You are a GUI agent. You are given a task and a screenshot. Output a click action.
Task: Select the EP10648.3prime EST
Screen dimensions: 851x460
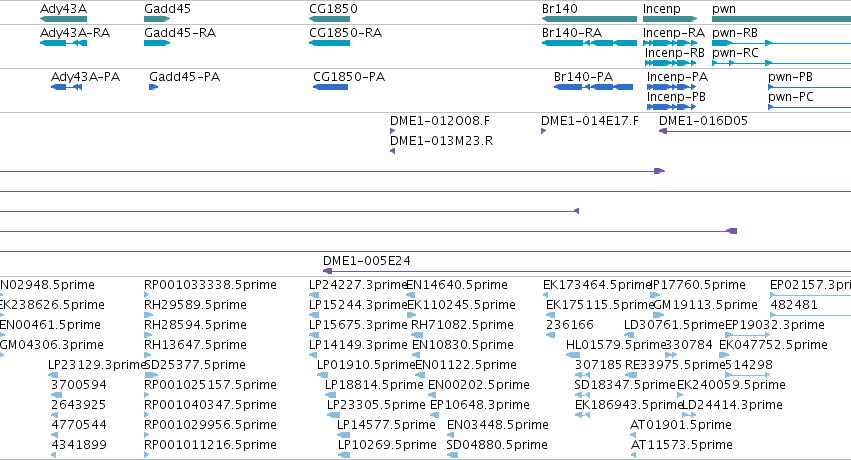click(480, 405)
